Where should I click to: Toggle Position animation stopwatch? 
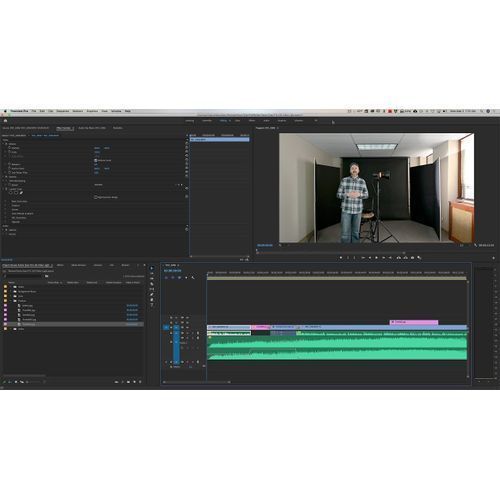[9, 148]
